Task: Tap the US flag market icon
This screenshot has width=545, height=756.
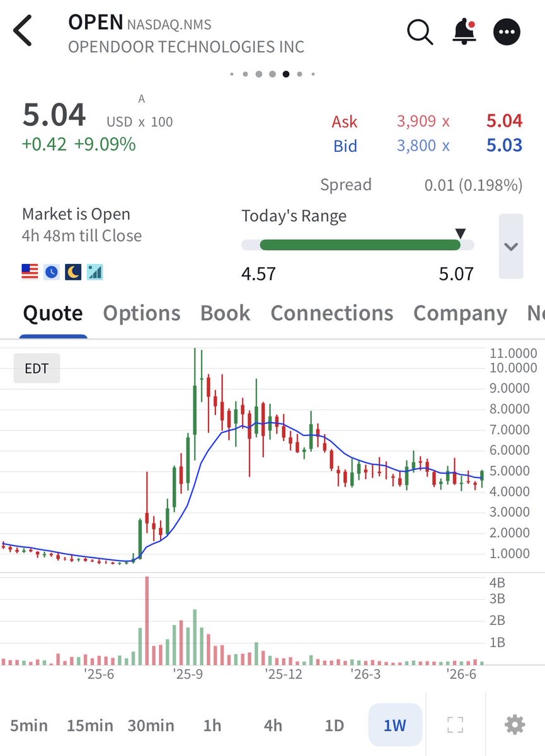Action: tap(30, 272)
